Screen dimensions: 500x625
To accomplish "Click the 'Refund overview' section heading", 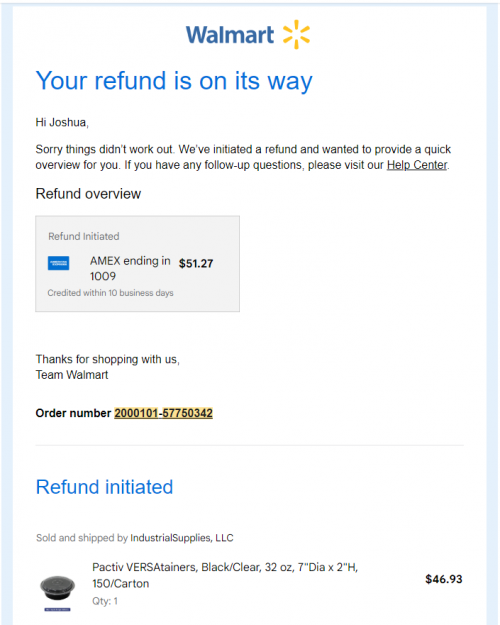I will [88, 194].
